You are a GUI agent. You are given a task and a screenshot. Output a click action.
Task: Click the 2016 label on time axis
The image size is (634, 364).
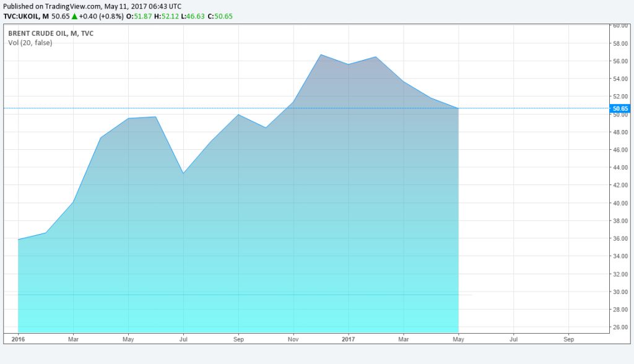coord(18,339)
